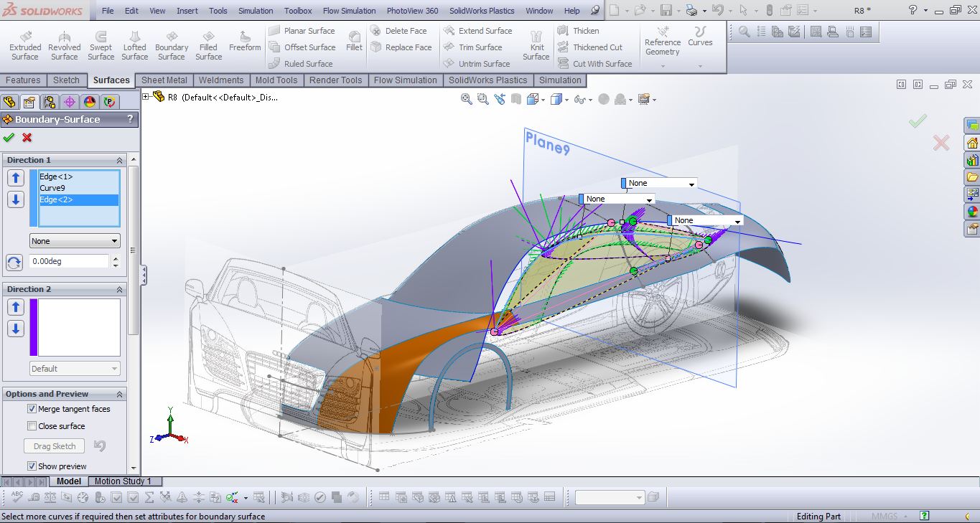Click the Previous View icon

[x=500, y=99]
